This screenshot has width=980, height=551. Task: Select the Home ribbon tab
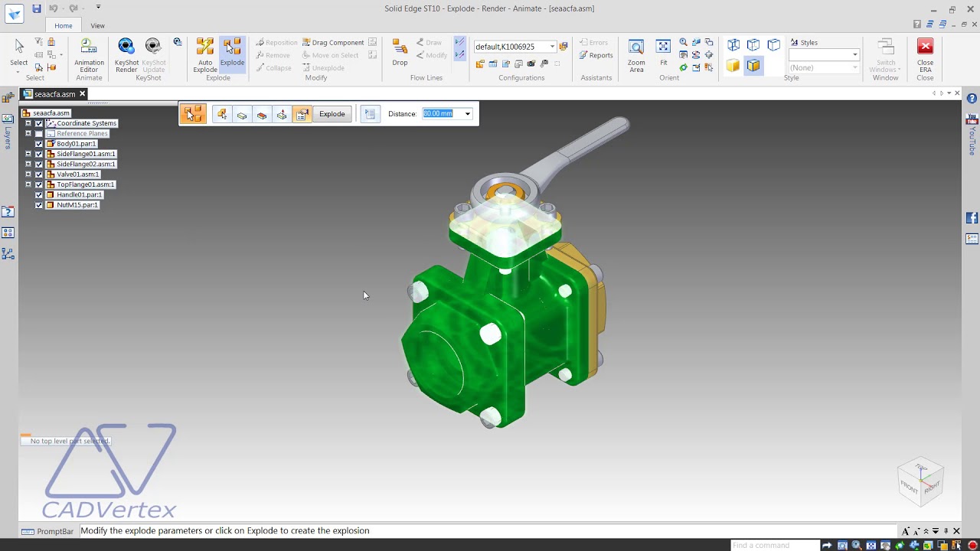click(64, 25)
